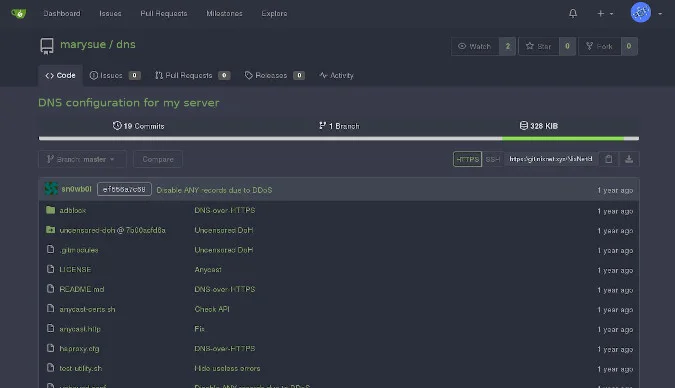Click the adblock folder icon
The width and height of the screenshot is (675, 388).
[50, 210]
